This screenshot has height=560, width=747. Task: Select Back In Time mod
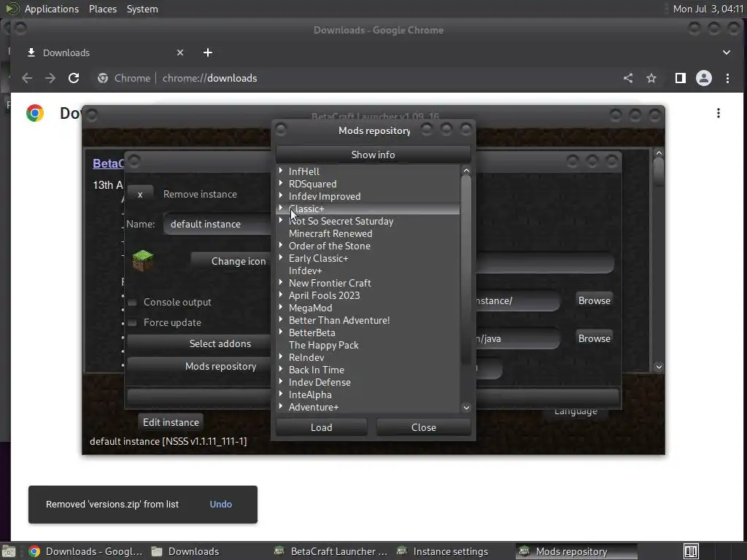click(317, 370)
